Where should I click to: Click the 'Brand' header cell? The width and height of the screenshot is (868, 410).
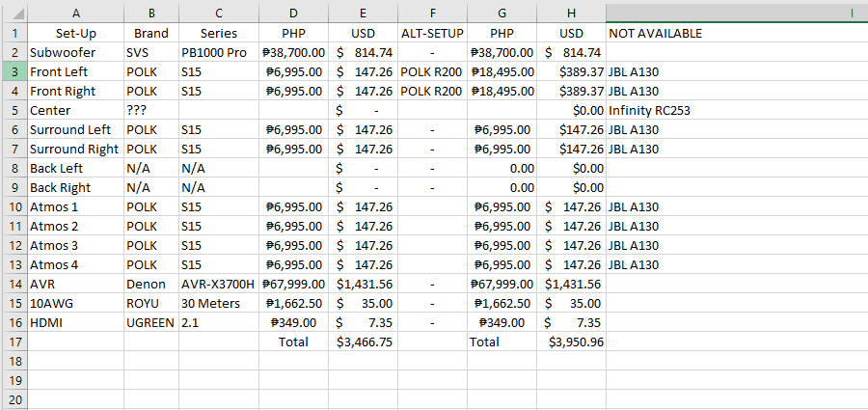(x=151, y=33)
